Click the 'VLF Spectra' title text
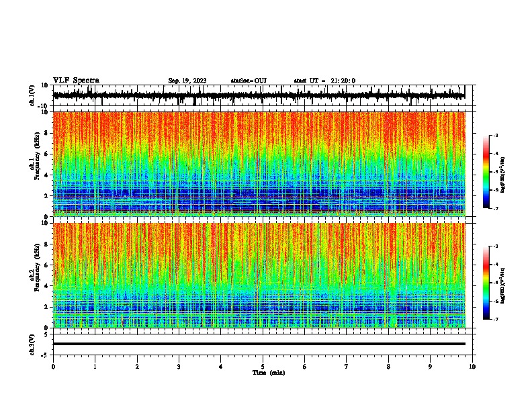The image size is (532, 411). coord(76,81)
